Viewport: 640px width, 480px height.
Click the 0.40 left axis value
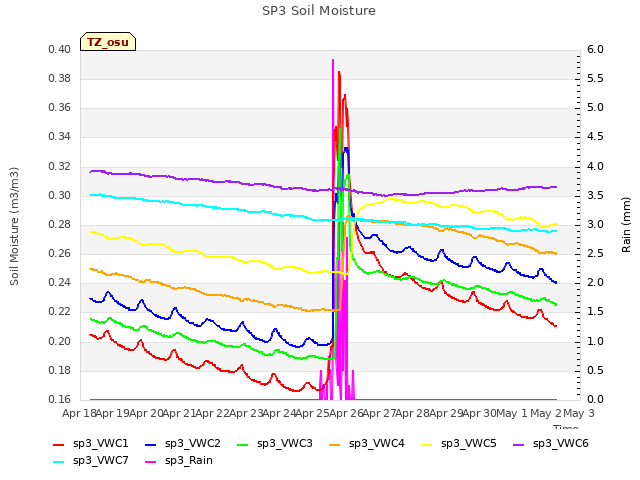pos(60,49)
